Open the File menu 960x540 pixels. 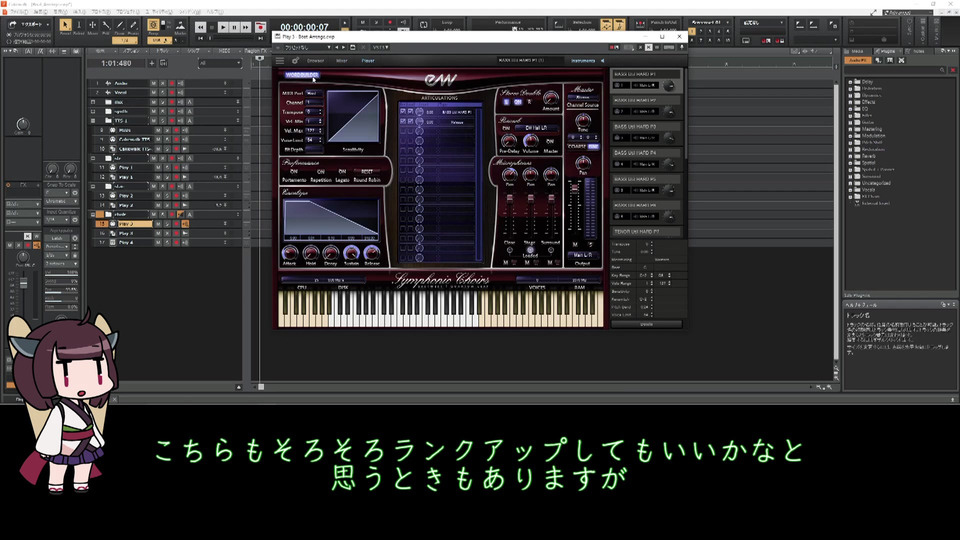(20, 12)
